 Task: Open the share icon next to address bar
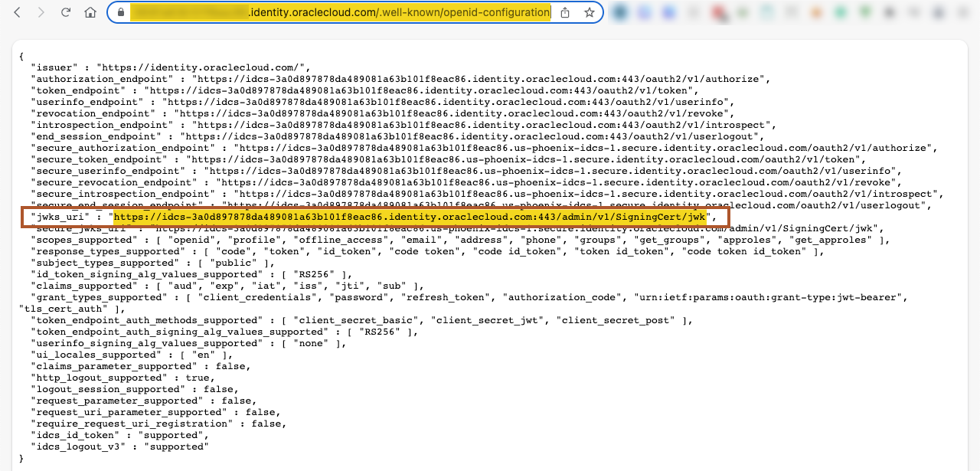[564, 12]
